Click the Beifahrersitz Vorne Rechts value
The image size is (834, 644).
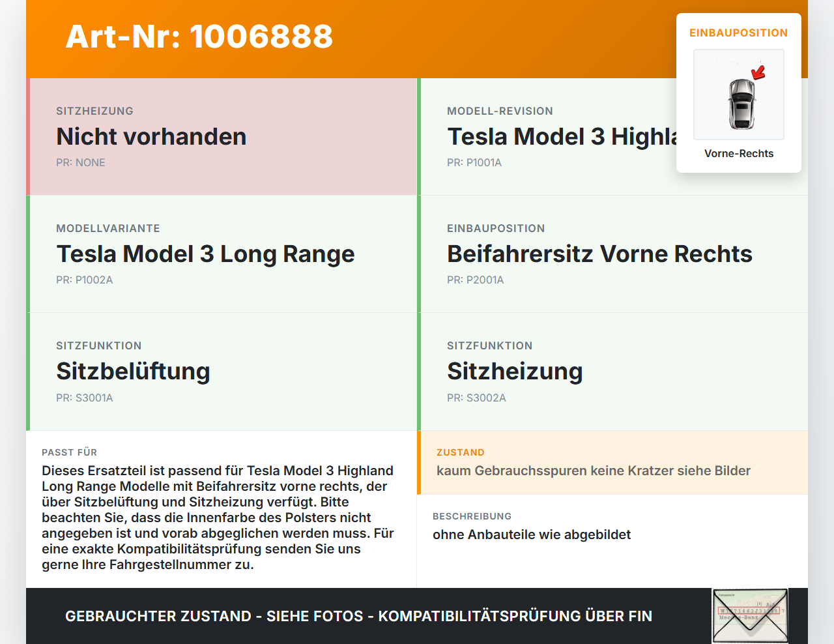tap(599, 254)
